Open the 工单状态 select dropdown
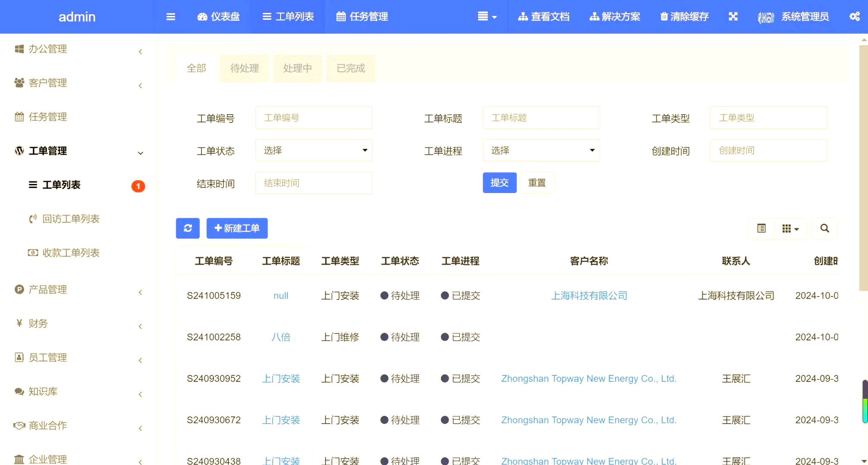 coord(314,150)
